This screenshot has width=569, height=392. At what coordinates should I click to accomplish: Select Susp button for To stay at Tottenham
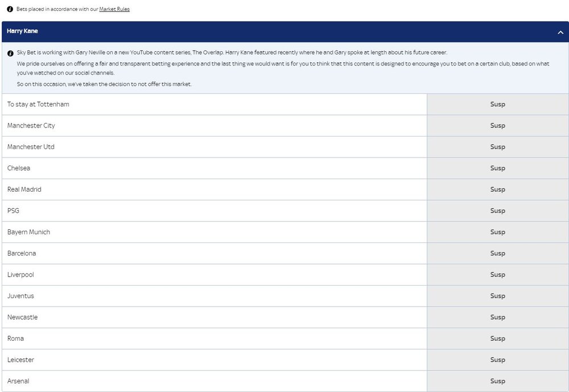pos(497,105)
